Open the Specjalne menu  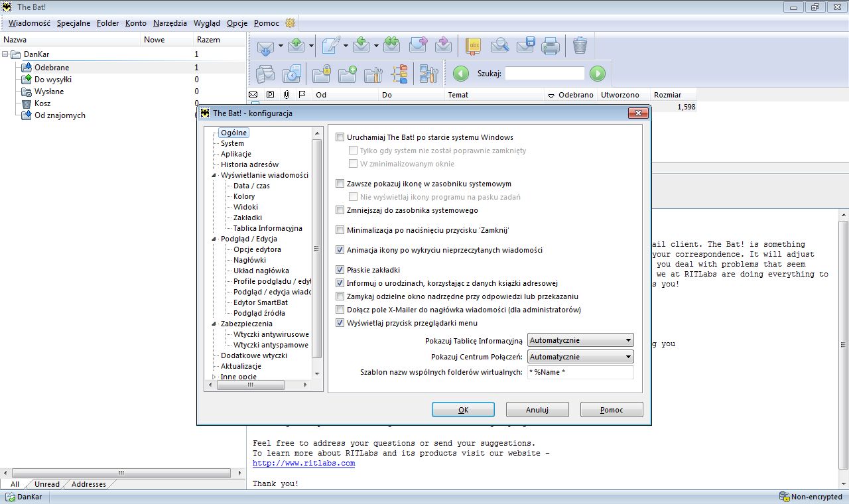[74, 23]
